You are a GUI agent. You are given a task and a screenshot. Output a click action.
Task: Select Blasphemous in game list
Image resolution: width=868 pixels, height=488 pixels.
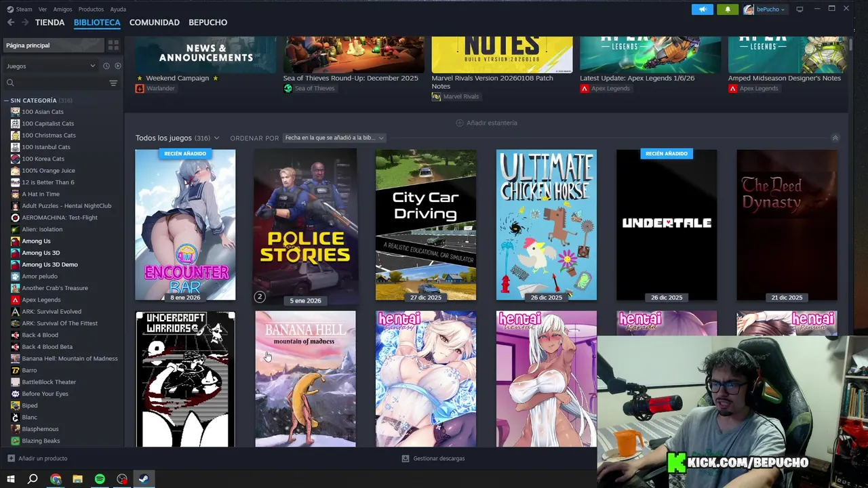pos(40,429)
